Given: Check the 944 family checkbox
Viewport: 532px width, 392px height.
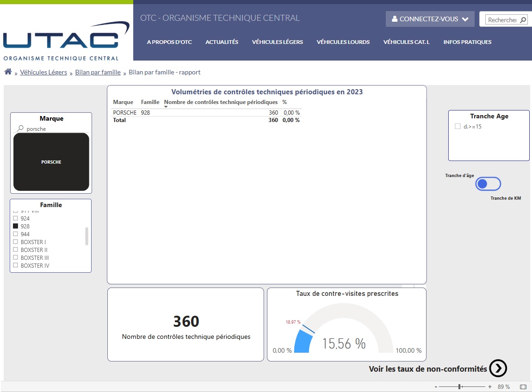Looking at the screenshot, I should [x=15, y=234].
